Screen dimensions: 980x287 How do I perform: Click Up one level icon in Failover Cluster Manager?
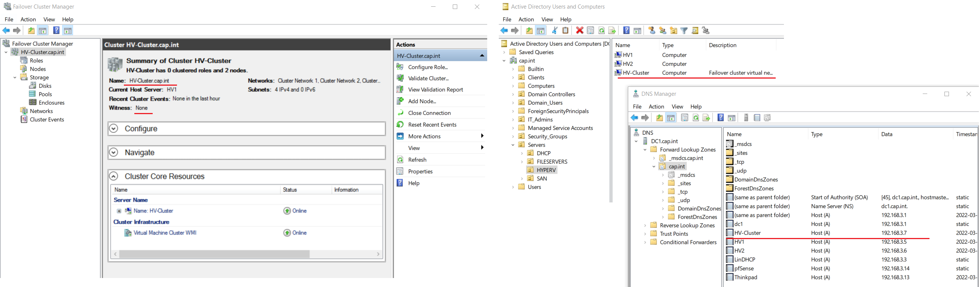click(x=31, y=30)
